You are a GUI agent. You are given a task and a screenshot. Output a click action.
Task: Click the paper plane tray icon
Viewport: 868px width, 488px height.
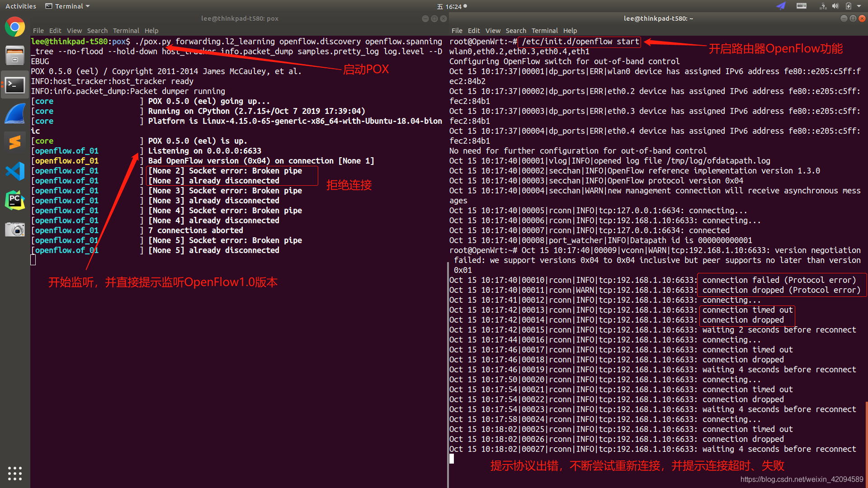(x=781, y=6)
